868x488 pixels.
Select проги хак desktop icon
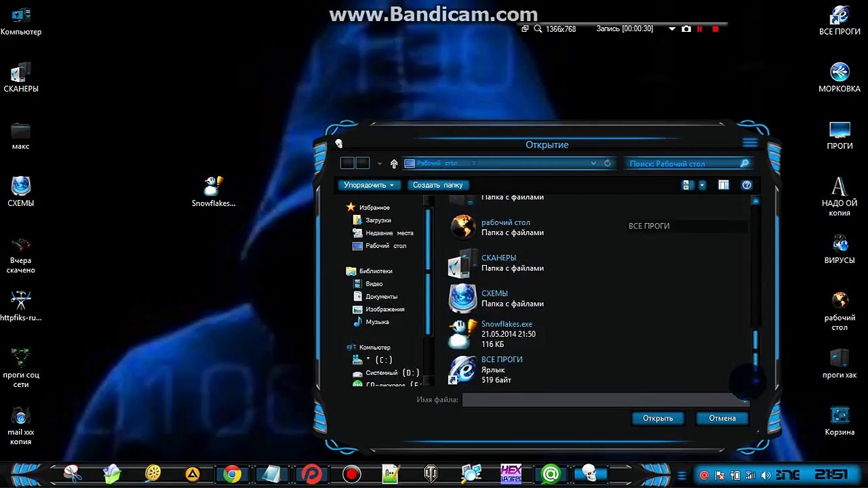coord(840,364)
